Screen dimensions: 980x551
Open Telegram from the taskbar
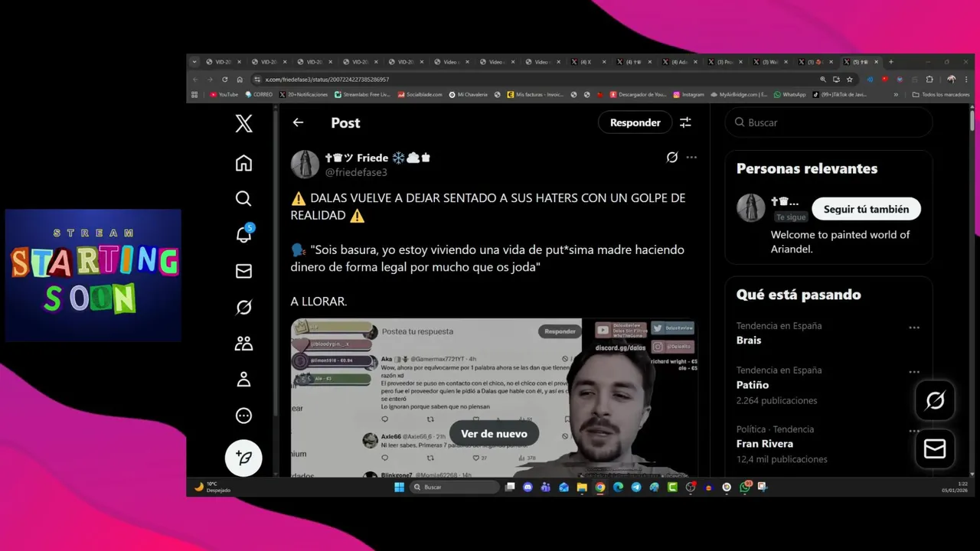(x=636, y=487)
